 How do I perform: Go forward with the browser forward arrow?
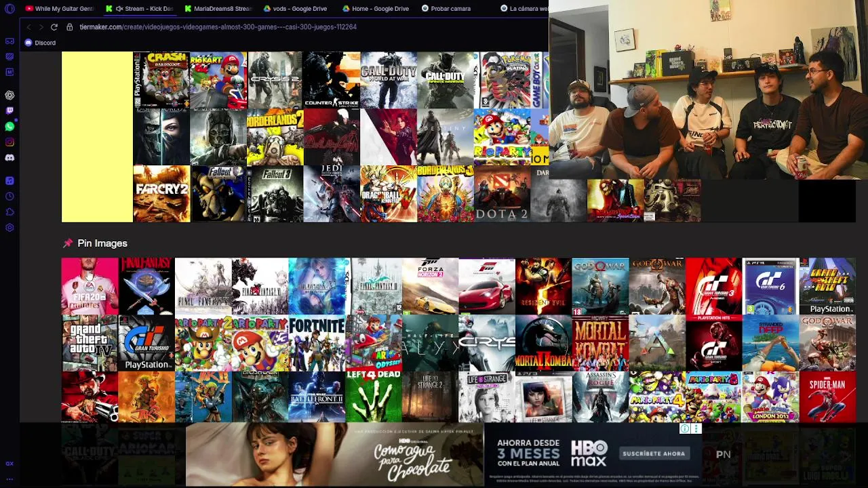tap(41, 27)
